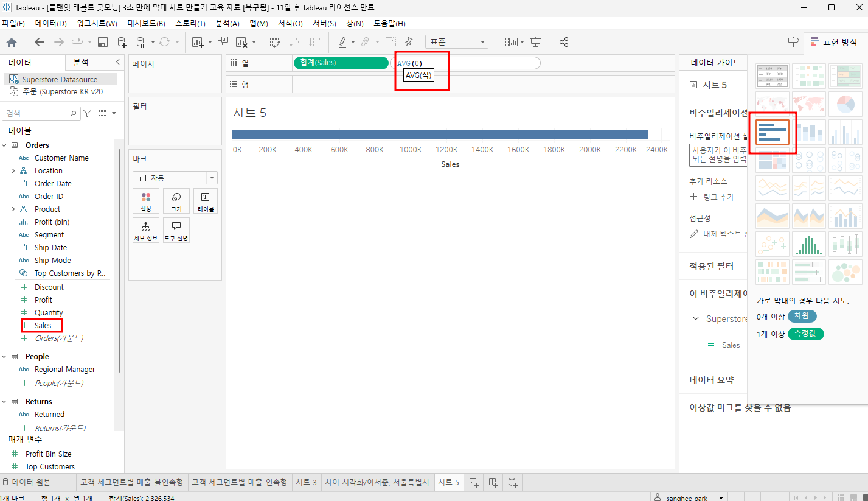This screenshot has width=868, height=501.
Task: Add a new data source from the toolbar
Action: pyautogui.click(x=122, y=42)
